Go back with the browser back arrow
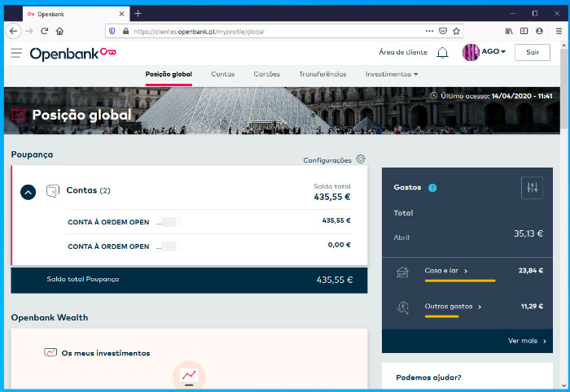The width and height of the screenshot is (570, 392). 13,31
